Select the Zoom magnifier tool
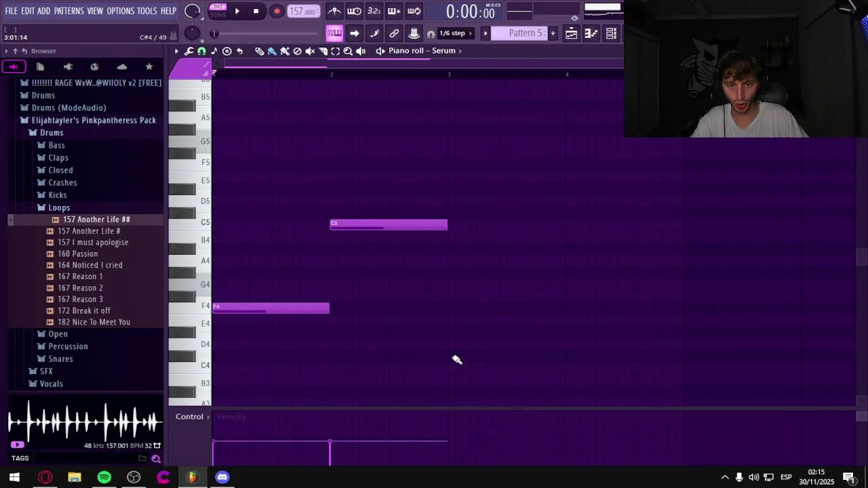 coord(348,51)
